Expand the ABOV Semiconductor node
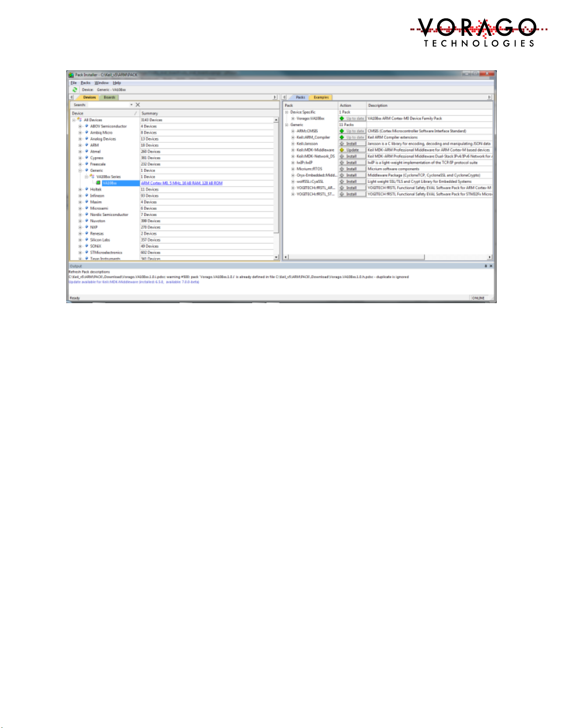 pyautogui.click(x=80, y=126)
